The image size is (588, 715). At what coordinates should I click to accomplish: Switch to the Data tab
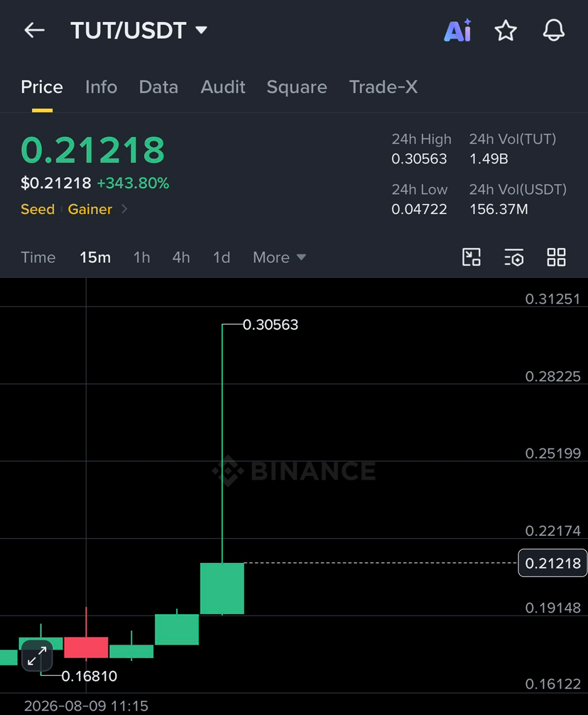click(158, 87)
